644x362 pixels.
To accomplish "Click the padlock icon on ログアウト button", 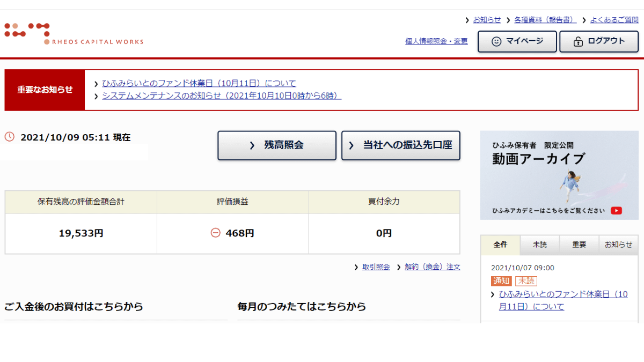I will [x=578, y=41].
